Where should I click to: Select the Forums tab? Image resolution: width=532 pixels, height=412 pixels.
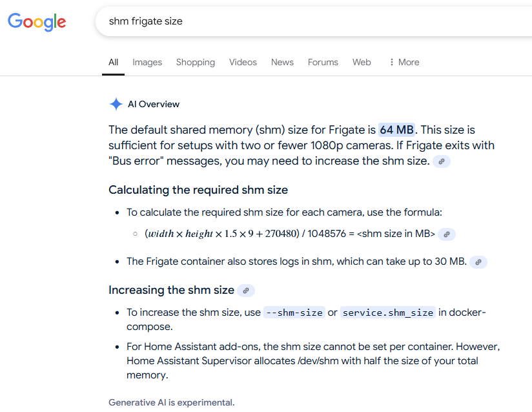tap(323, 62)
